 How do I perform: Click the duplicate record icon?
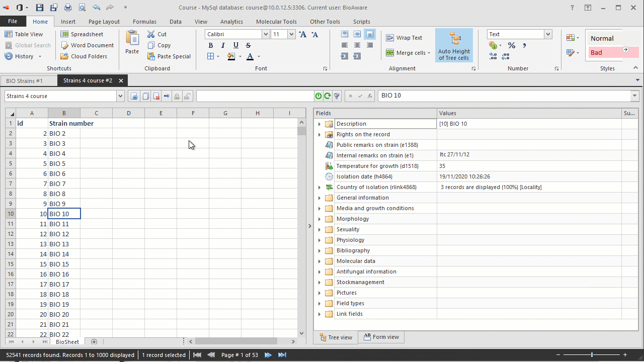pos(145,96)
